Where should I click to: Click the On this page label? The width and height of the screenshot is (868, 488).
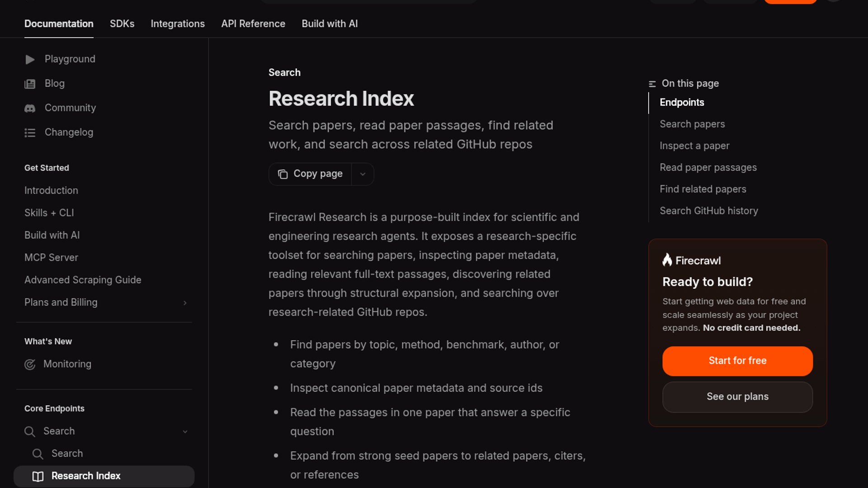pos(690,84)
